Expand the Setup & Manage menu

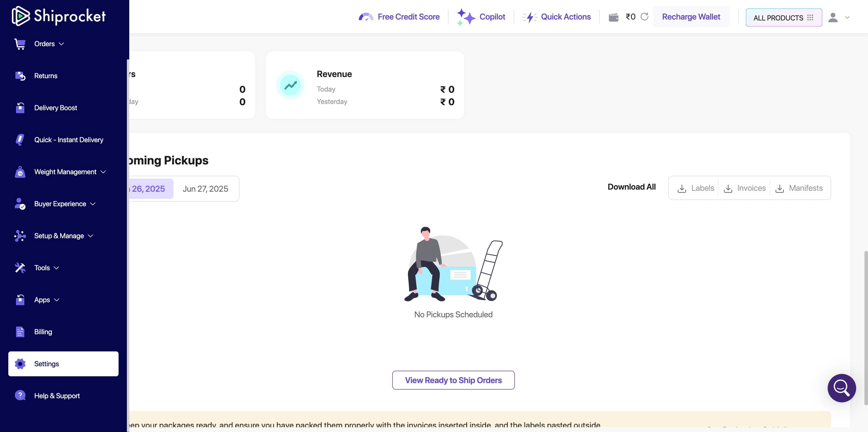click(90, 236)
